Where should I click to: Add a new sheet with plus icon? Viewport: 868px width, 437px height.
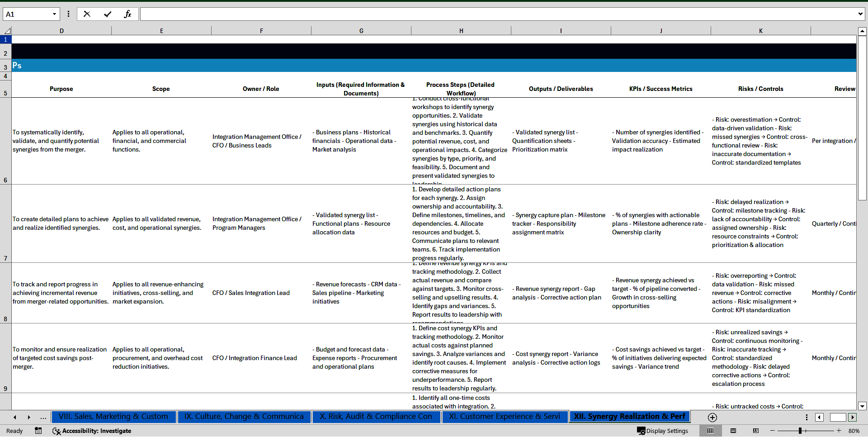(712, 417)
